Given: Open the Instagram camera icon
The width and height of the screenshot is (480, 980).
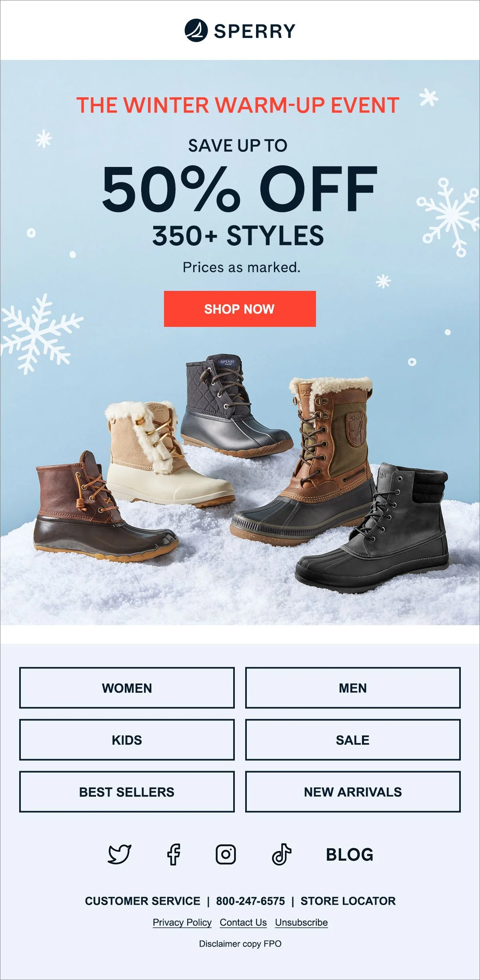Looking at the screenshot, I should pos(226,854).
